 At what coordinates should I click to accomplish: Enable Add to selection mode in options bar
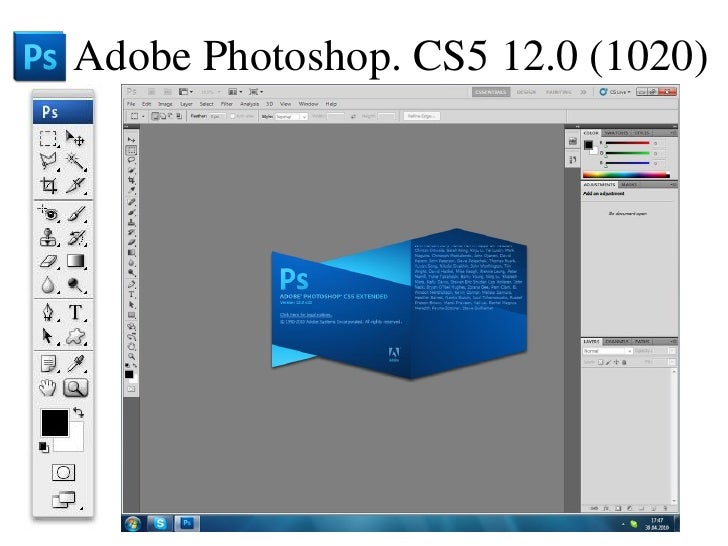pyautogui.click(x=163, y=116)
